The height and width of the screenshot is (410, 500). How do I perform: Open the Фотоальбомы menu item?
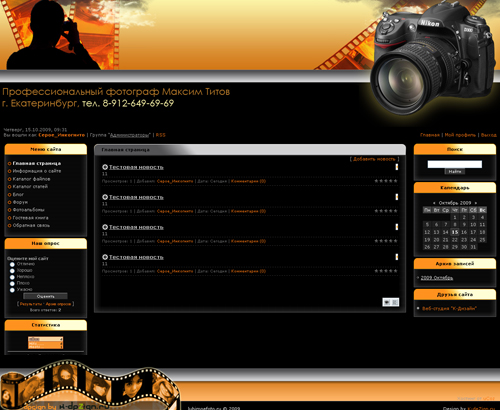click(28, 210)
